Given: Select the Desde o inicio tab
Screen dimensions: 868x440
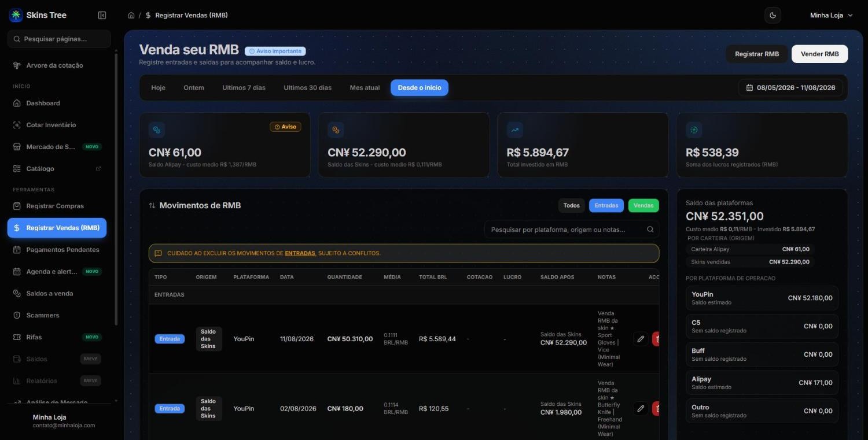Looking at the screenshot, I should [x=420, y=88].
